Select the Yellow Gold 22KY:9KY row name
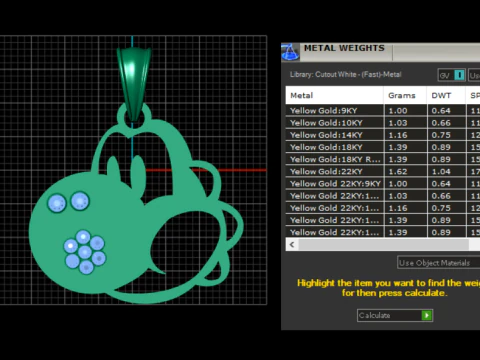The height and width of the screenshot is (360, 480). coord(335,184)
